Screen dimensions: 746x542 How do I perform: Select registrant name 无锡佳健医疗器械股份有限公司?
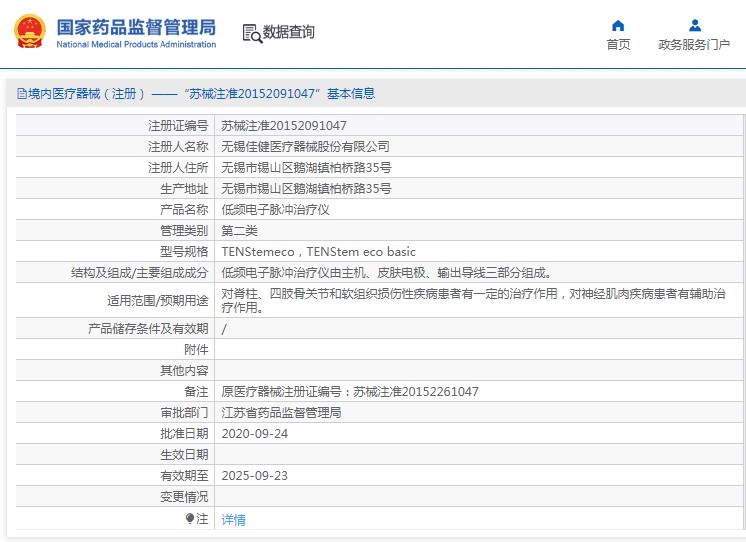coord(305,147)
